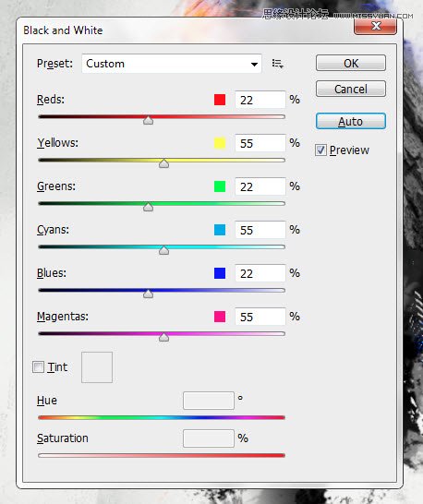This screenshot has height=504, width=423.
Task: Close the Black and White dialog
Action: click(x=375, y=26)
